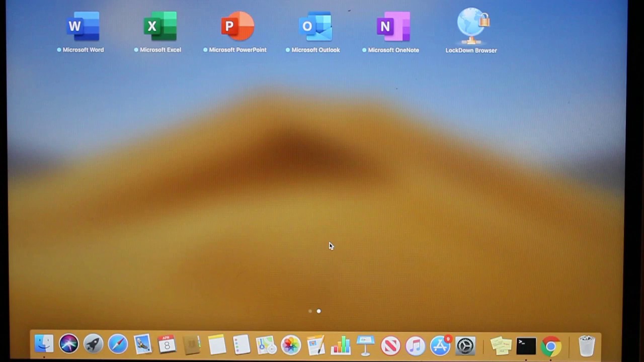This screenshot has height=362, width=644.
Task: Select the second Launchpad page dot
Action: [318, 311]
